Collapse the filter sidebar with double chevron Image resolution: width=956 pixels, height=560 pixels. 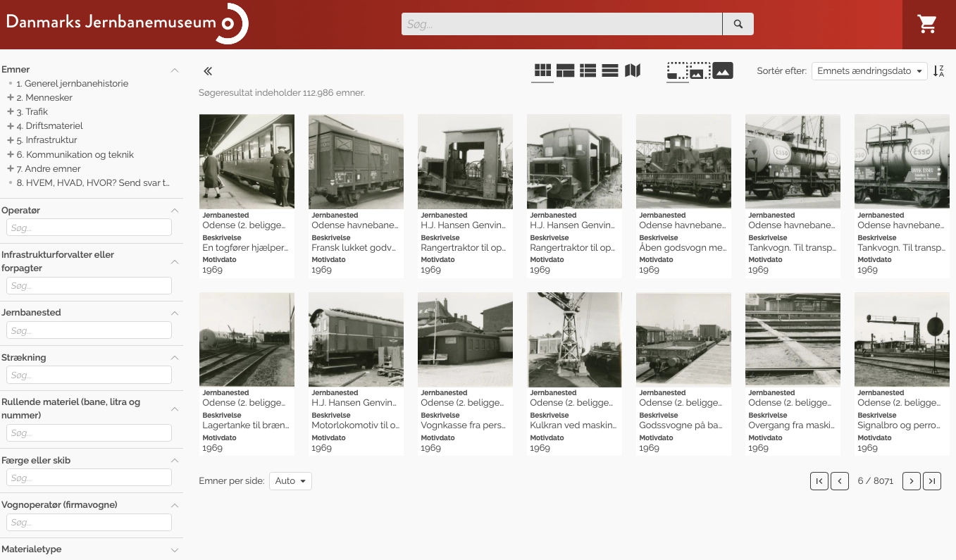[208, 70]
